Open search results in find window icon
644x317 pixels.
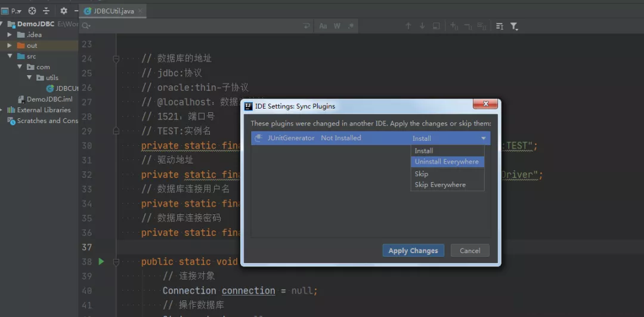pos(500,26)
